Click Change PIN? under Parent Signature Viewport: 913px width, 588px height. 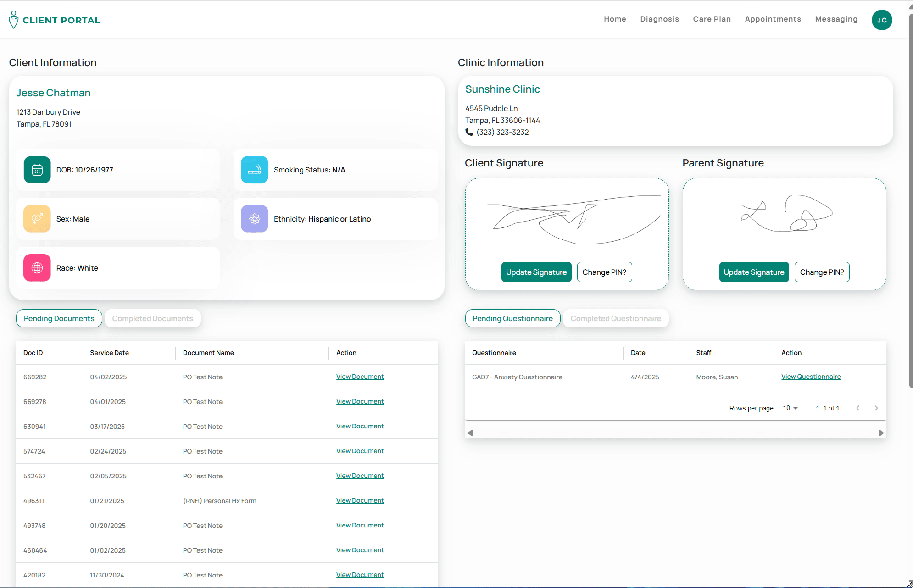(x=822, y=272)
